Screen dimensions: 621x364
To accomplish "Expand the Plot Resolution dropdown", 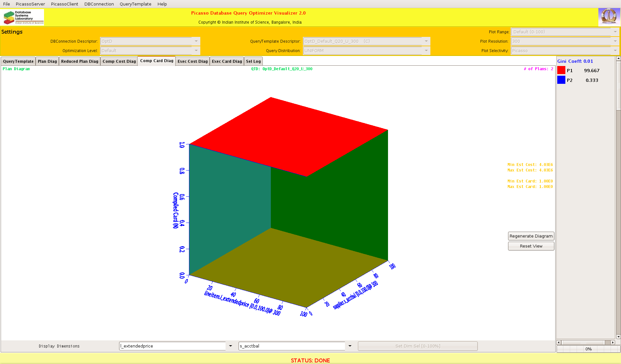I will click(x=615, y=41).
